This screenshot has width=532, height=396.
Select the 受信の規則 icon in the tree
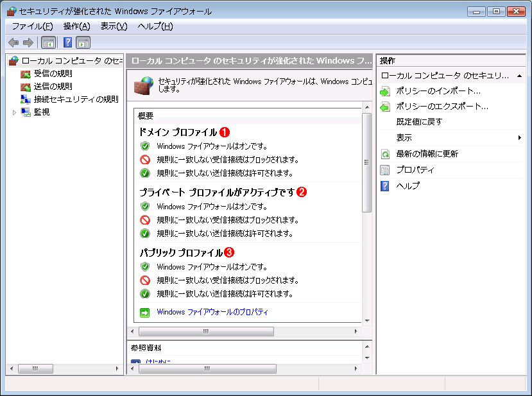tap(26, 74)
